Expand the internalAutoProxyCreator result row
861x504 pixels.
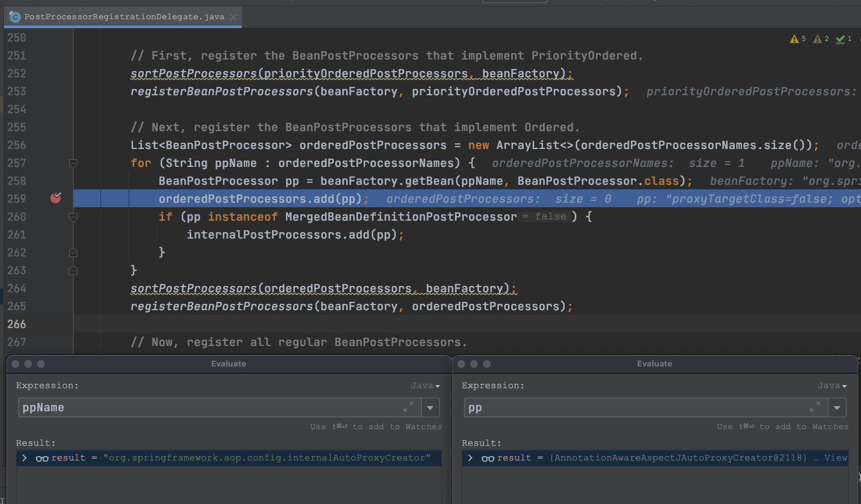click(24, 458)
